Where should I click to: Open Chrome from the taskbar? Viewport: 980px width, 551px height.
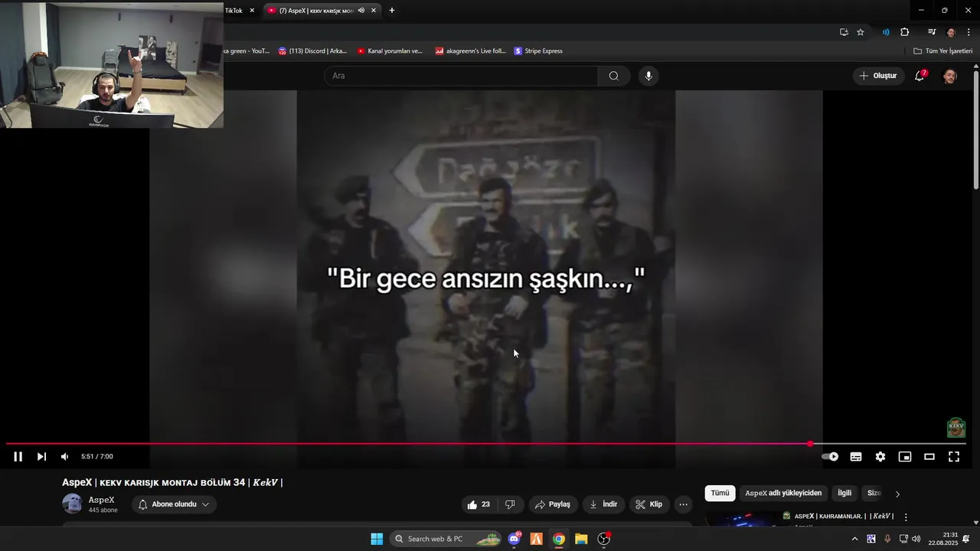(559, 539)
